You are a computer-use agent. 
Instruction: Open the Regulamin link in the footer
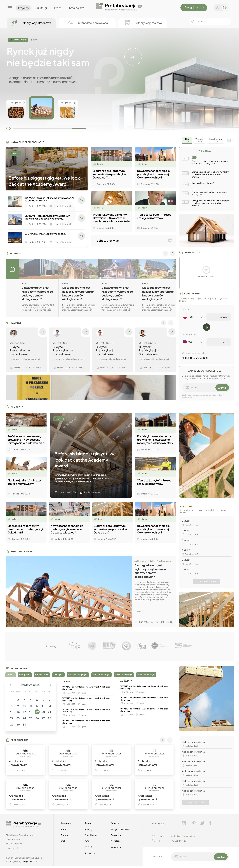point(116,835)
